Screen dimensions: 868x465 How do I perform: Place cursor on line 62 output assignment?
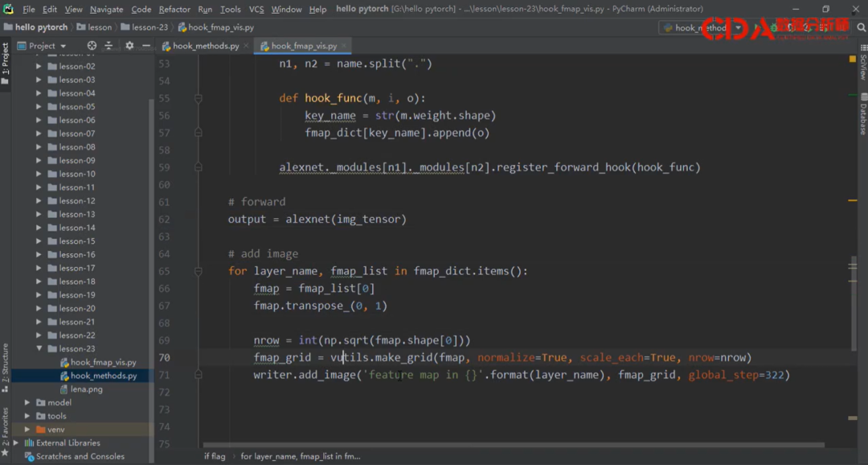(317, 220)
